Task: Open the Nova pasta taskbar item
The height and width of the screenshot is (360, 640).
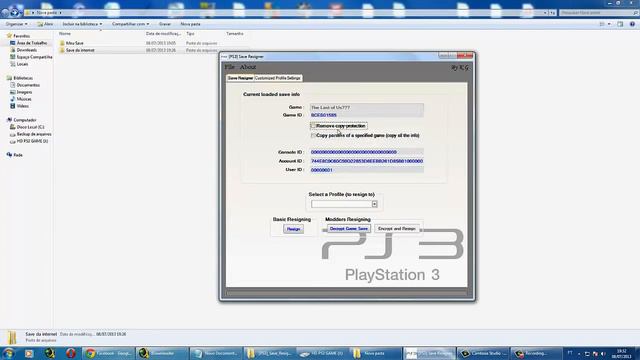Action: click(x=376, y=353)
